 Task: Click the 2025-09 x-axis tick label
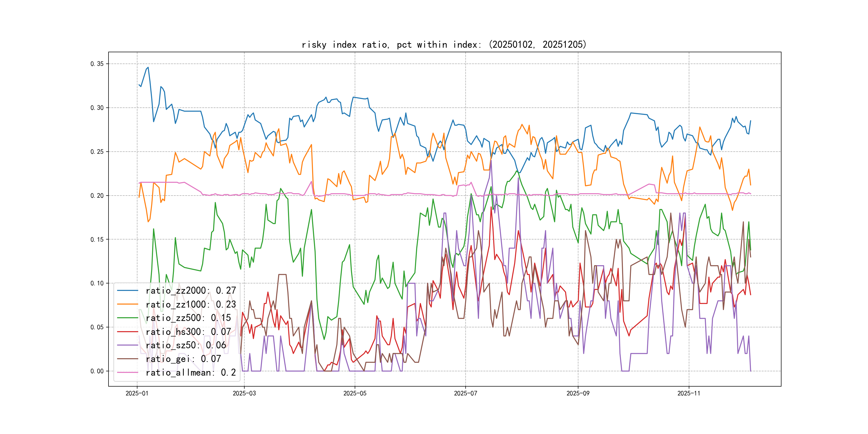578,393
